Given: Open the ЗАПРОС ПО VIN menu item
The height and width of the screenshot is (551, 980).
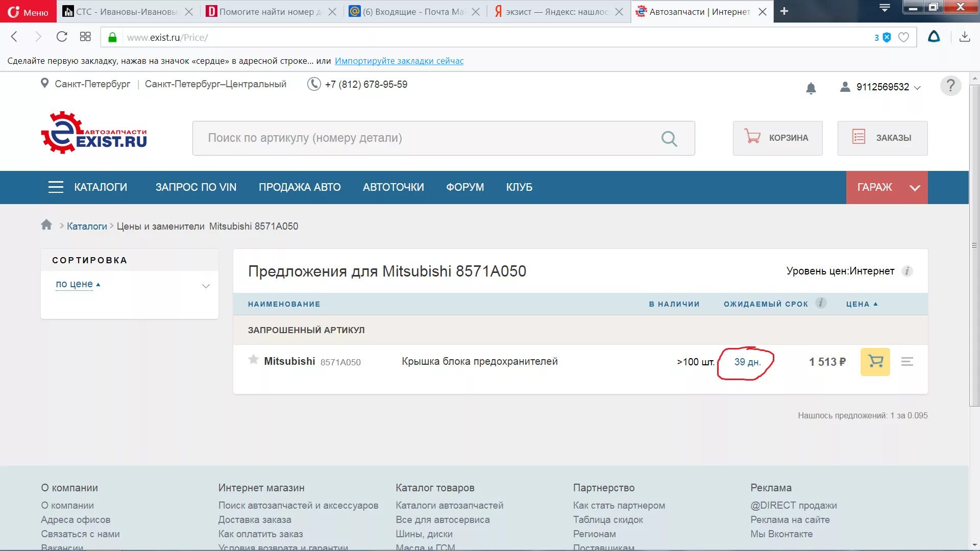Looking at the screenshot, I should [195, 187].
